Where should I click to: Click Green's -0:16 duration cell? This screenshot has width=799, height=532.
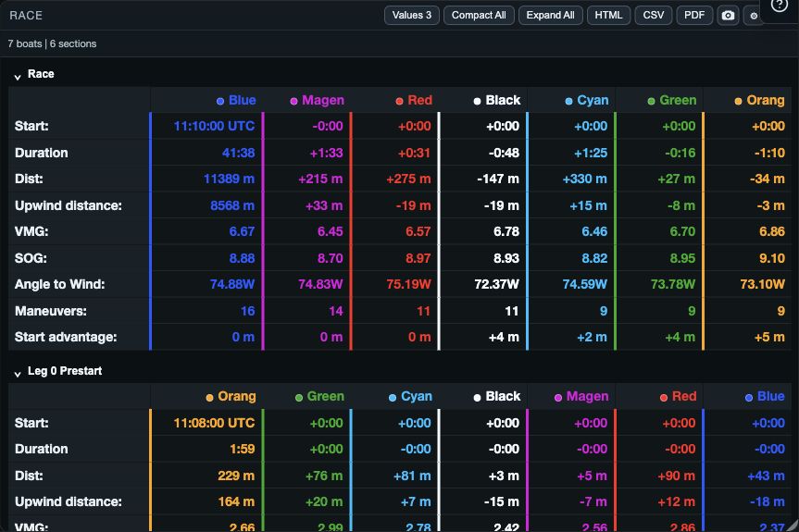(680, 153)
